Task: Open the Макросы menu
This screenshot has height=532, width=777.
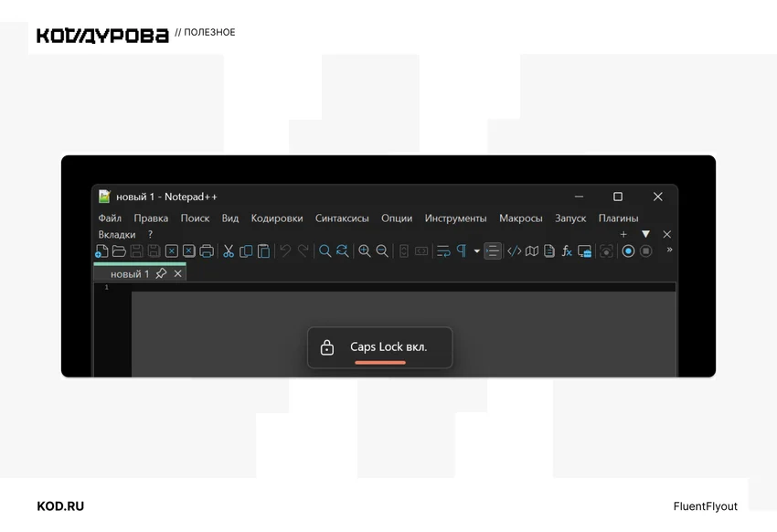Action: [521, 218]
